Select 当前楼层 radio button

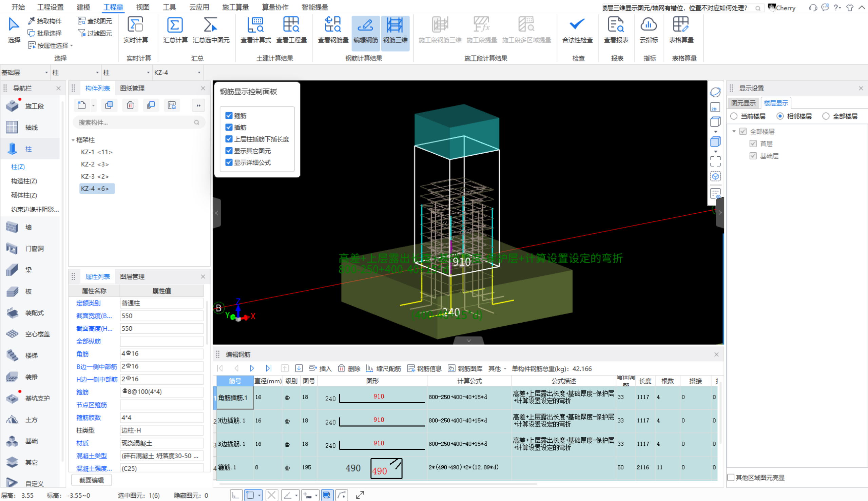pyautogui.click(x=734, y=116)
